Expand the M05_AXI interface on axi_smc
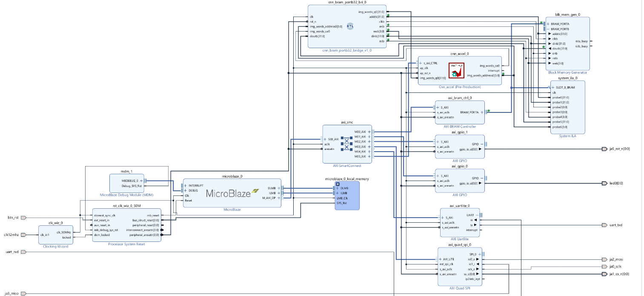This screenshot has height=296, width=644. 369,156
